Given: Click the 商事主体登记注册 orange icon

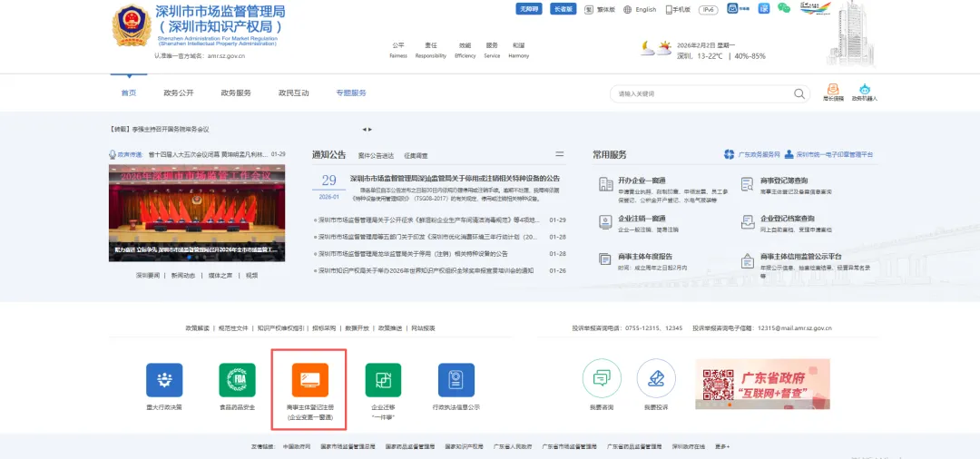Looking at the screenshot, I should (310, 380).
